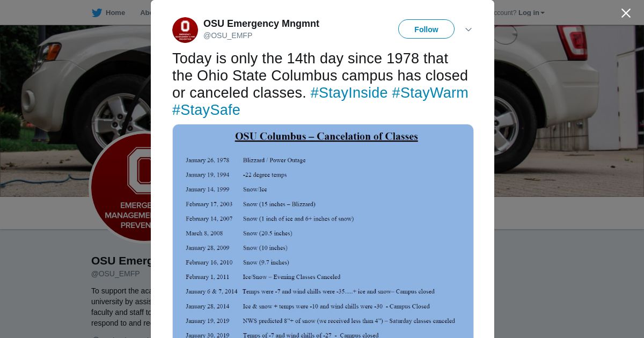The width and height of the screenshot is (644, 338).
Task: Expand the tweet options chevron beside Follow
Action: (x=469, y=30)
